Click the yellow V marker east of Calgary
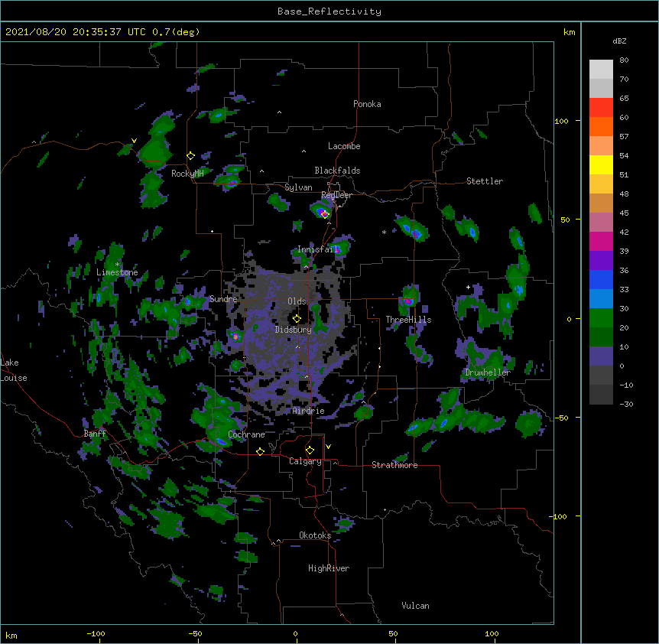 point(328,447)
